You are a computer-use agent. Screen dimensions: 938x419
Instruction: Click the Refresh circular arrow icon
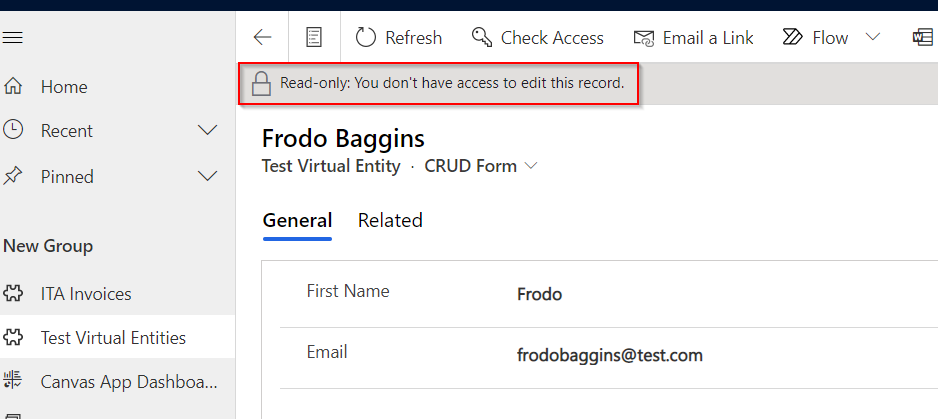(366, 38)
